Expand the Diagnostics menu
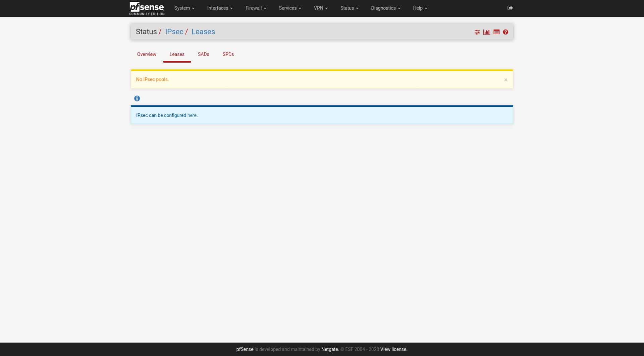Viewport: 644px width, 356px height. 385,8
